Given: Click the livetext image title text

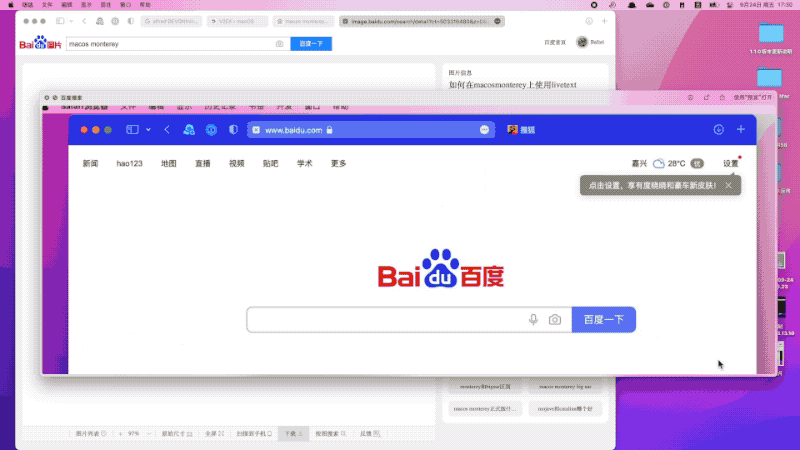Looking at the screenshot, I should [x=512, y=85].
